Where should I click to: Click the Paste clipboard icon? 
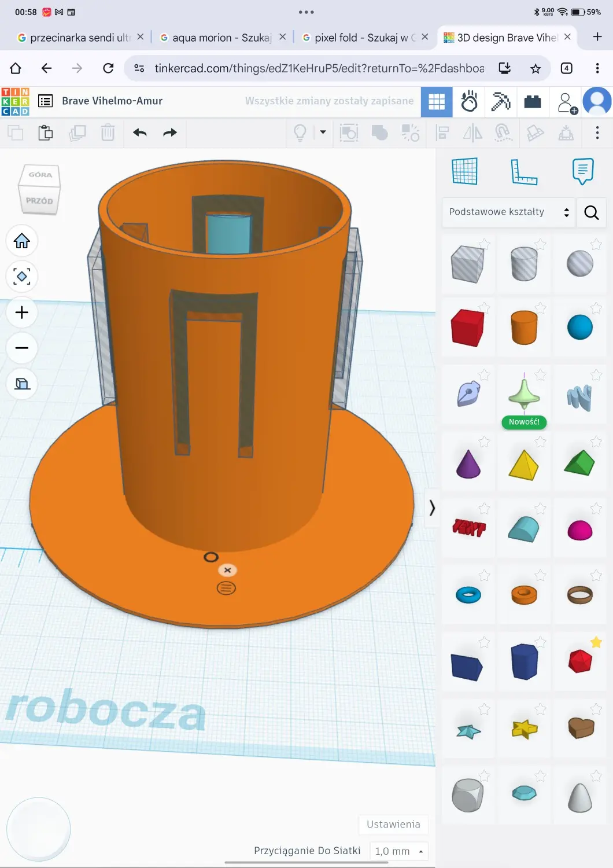tap(46, 133)
